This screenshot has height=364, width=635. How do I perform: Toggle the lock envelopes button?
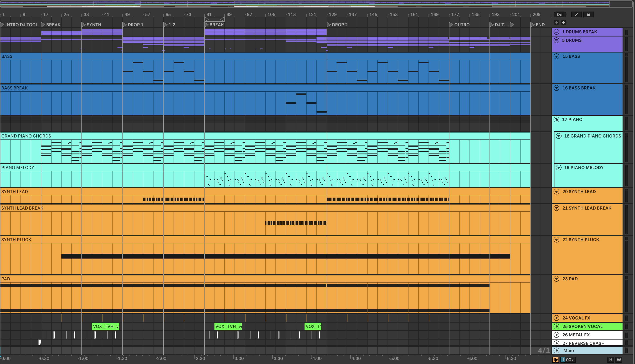pos(588,14)
